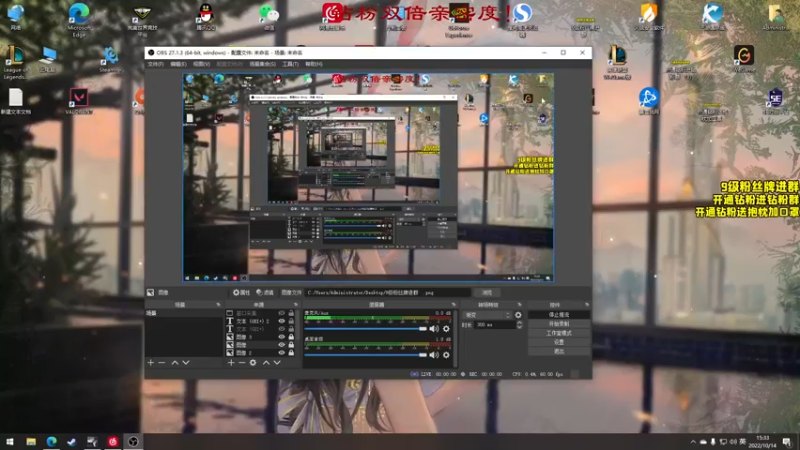
Task: Move scene up with arrow icon
Action: coord(174,362)
